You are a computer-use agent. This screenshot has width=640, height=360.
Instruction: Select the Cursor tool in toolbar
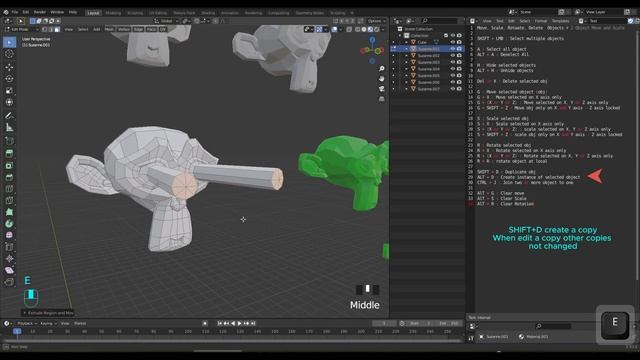coord(9,53)
